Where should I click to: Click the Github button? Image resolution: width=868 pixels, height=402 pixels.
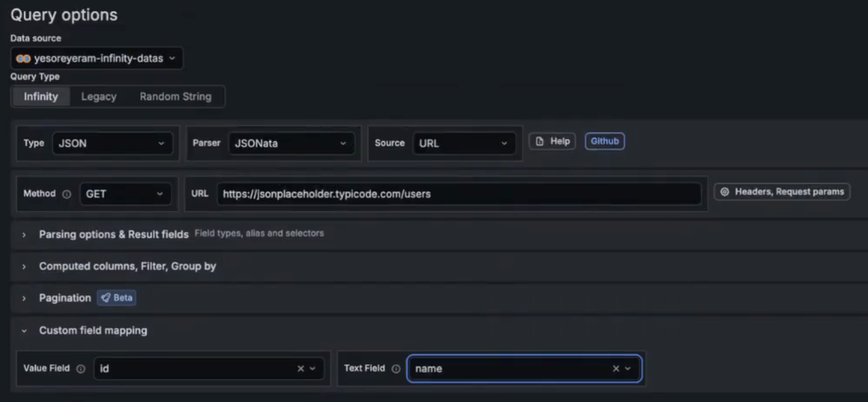(x=604, y=141)
